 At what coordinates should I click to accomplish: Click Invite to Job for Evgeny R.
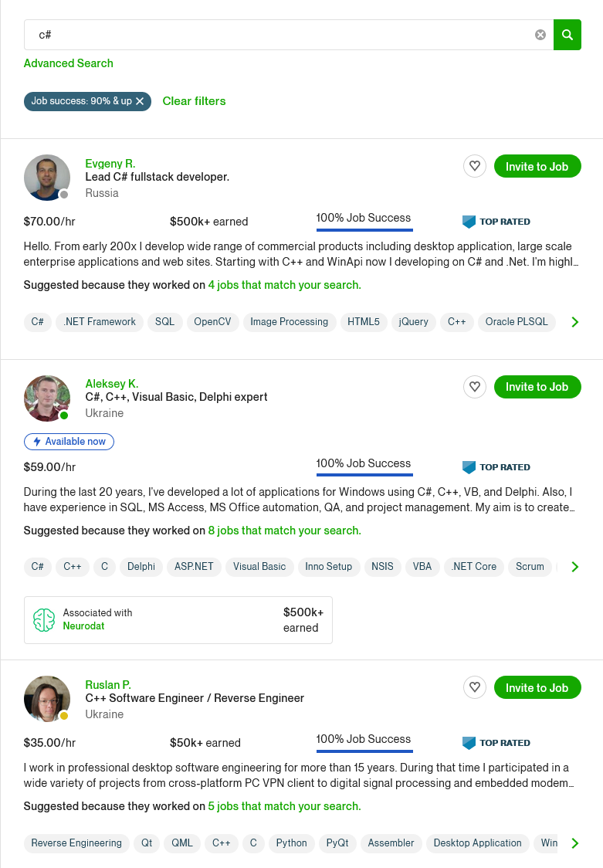point(537,166)
